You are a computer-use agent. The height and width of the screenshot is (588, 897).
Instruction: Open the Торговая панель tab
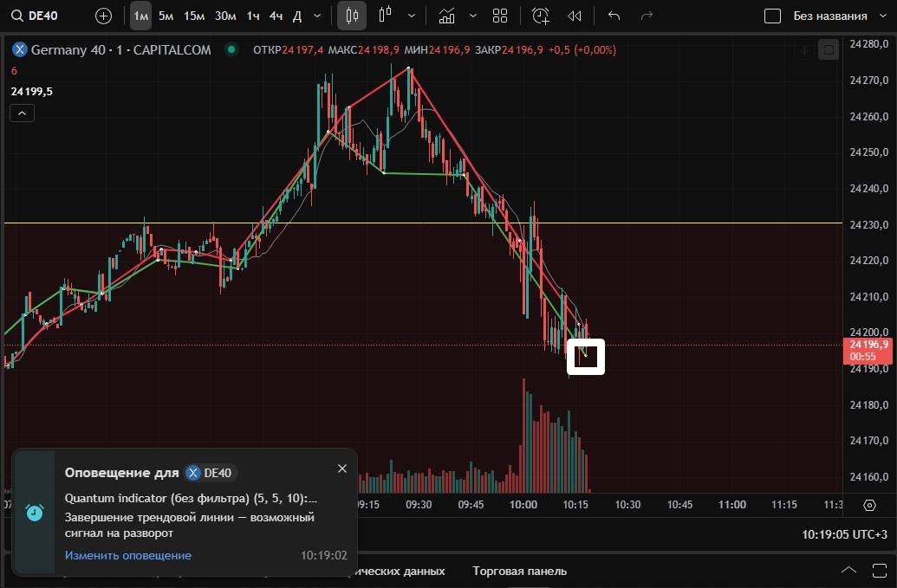pos(519,571)
